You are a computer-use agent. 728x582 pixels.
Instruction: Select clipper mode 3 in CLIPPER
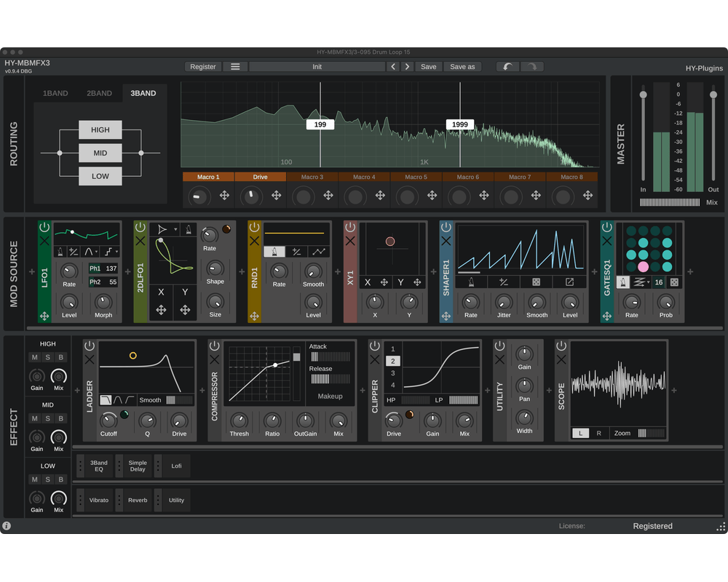[392, 373]
